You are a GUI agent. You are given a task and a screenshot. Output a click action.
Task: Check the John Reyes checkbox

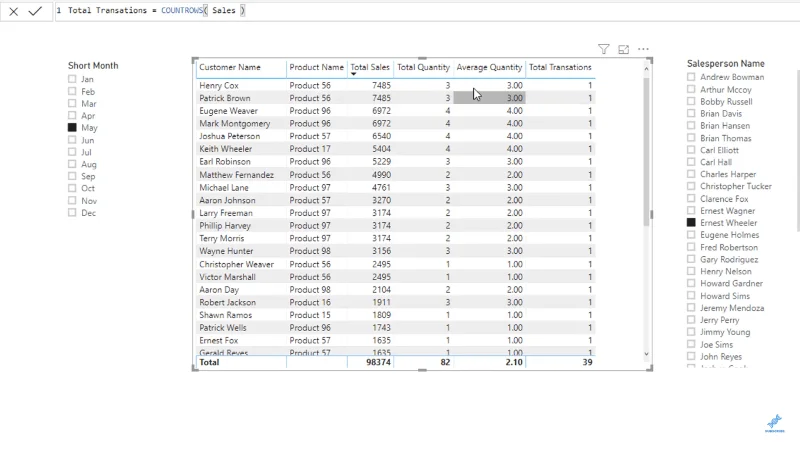point(691,356)
